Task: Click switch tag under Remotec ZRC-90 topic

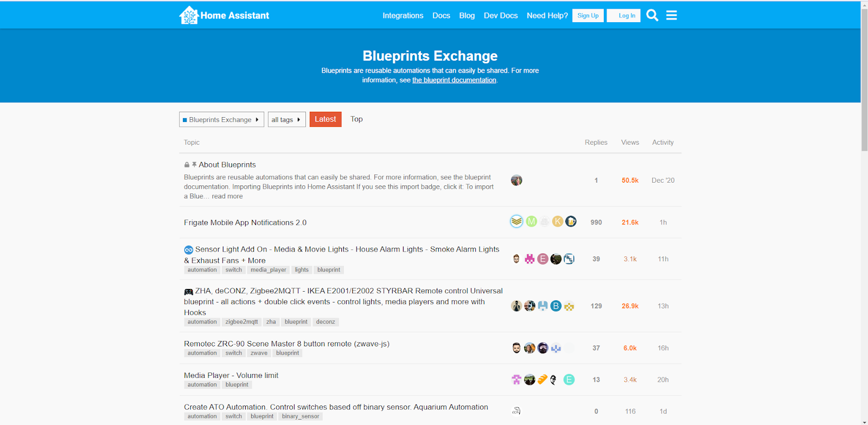Action: 234,353
